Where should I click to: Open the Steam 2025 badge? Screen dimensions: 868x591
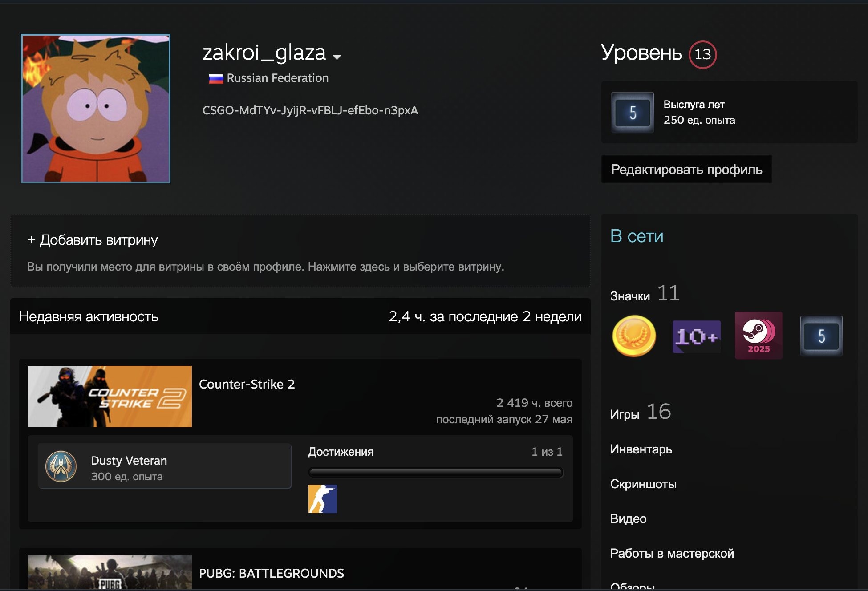point(758,335)
